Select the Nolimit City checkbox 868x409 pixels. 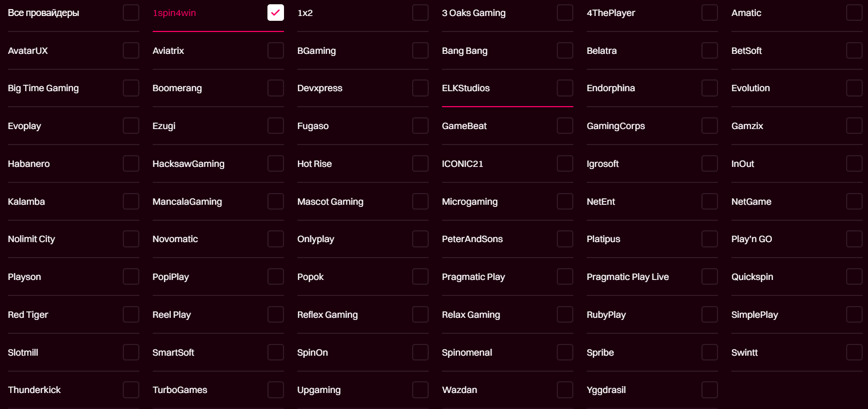tap(131, 239)
